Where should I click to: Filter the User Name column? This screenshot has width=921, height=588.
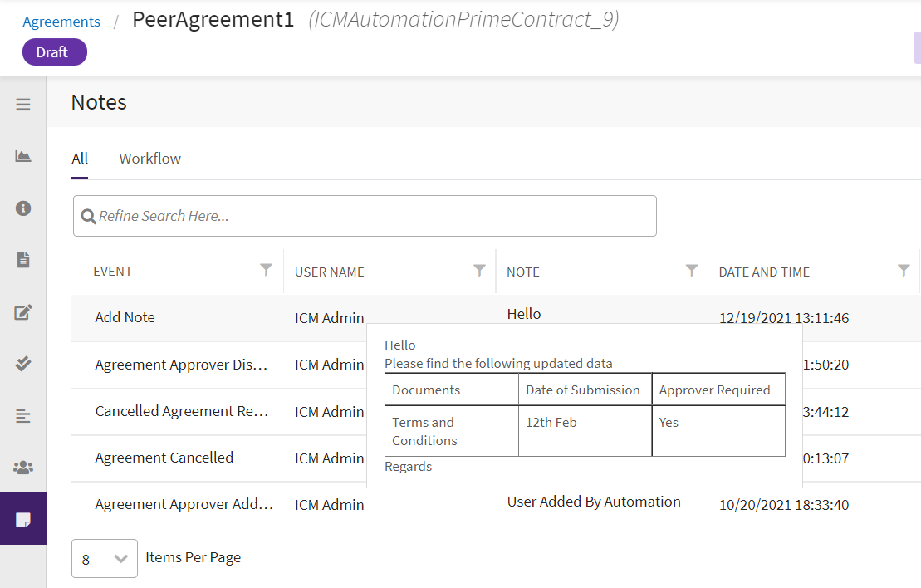click(479, 270)
